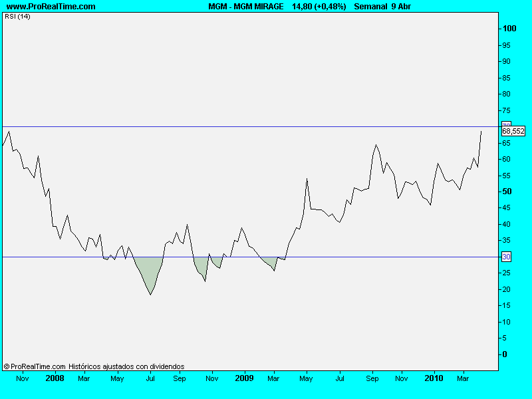This screenshot has width=532, height=399.
Task: Click the 2009 year label on time axis
Action: click(x=244, y=378)
